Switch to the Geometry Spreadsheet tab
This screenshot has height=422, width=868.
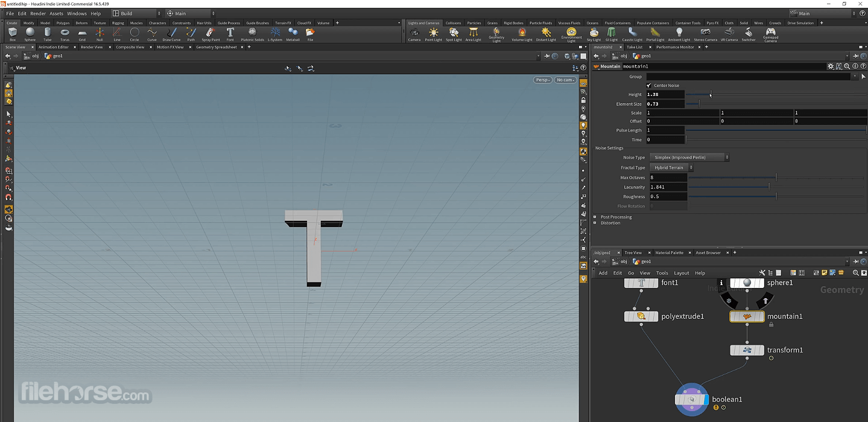click(217, 47)
